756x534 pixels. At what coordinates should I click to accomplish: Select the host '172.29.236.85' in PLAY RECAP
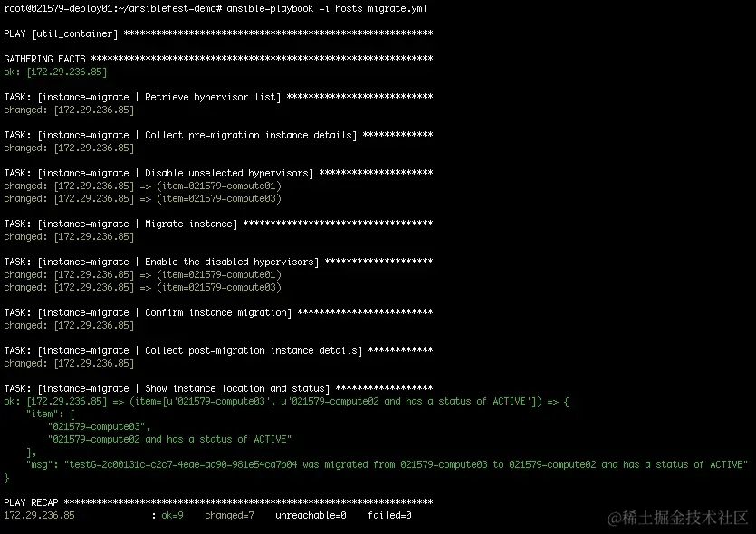pyautogui.click(x=40, y=516)
